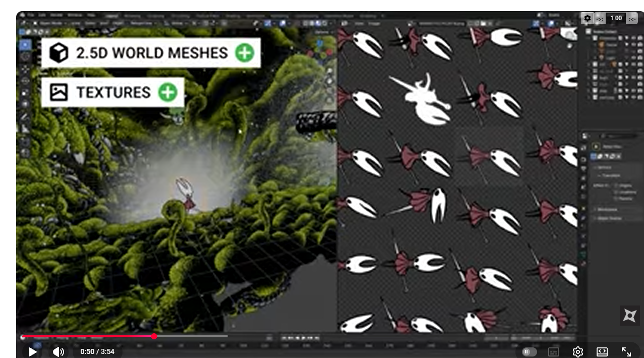This screenshot has height=358, width=644.
Task: Click the 1.00 playback speed value
Action: pyautogui.click(x=616, y=18)
